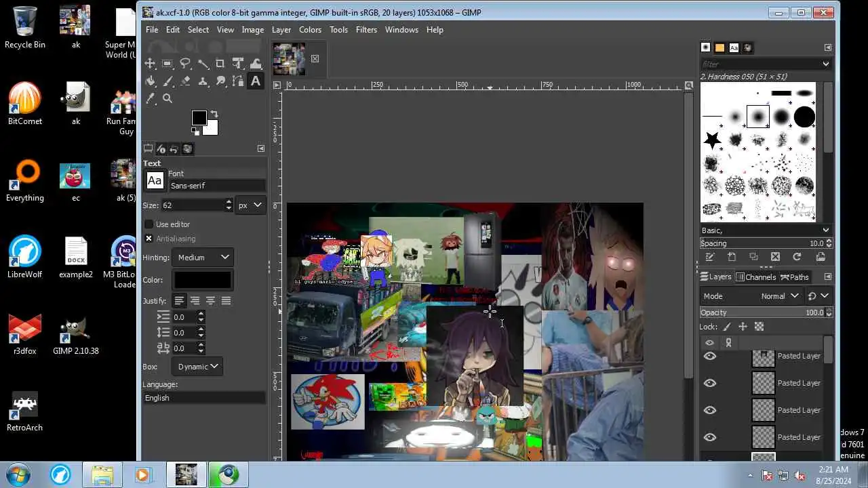This screenshot has height=488, width=868.
Task: Open brush as image
Action: (x=821, y=257)
